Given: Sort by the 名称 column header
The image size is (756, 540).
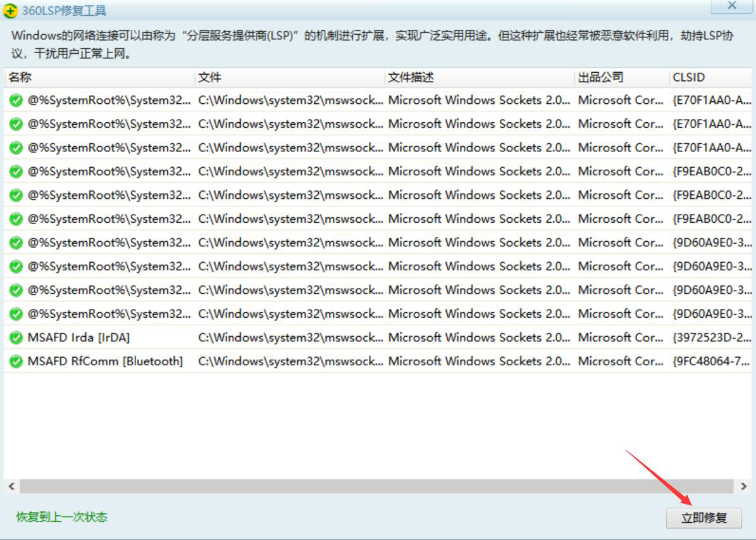Looking at the screenshot, I should [99, 77].
